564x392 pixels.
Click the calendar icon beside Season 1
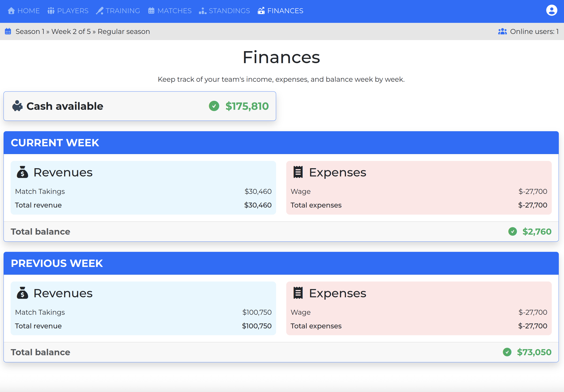(x=8, y=31)
